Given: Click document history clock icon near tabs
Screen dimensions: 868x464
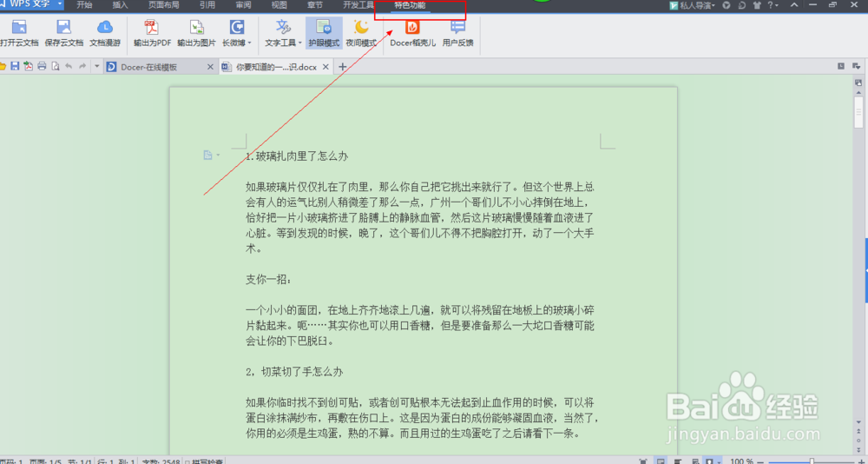Looking at the screenshot, I should 841,66.
